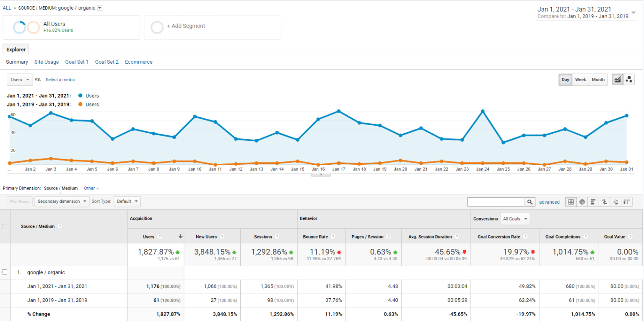The height and width of the screenshot is (321, 644).
Task: Focus the table search input field
Action: pyautogui.click(x=496, y=202)
